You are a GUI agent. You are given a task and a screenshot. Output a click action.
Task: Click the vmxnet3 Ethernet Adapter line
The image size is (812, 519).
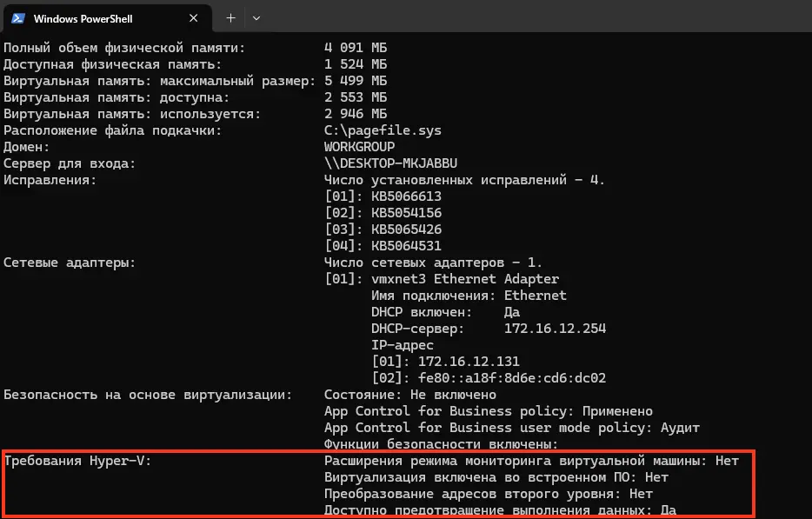pyautogui.click(x=465, y=279)
